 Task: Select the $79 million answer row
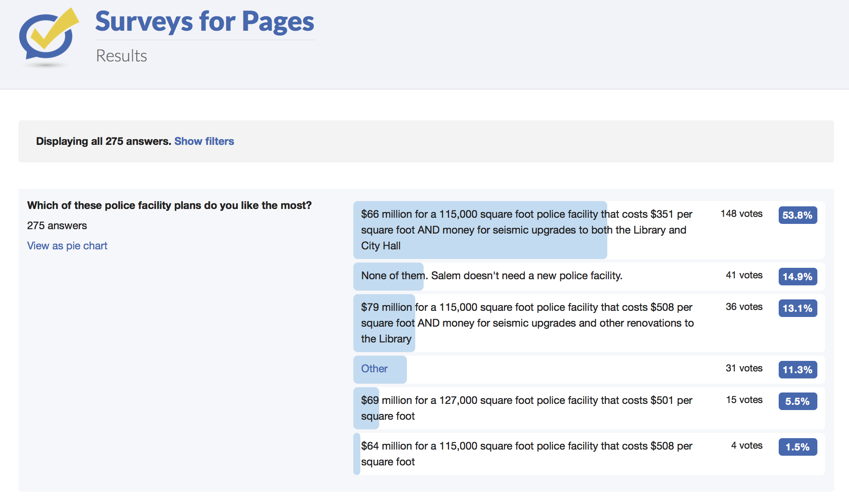[x=526, y=323]
